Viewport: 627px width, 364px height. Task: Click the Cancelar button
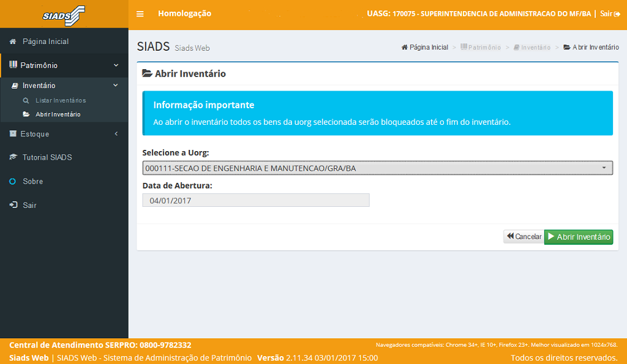524,237
